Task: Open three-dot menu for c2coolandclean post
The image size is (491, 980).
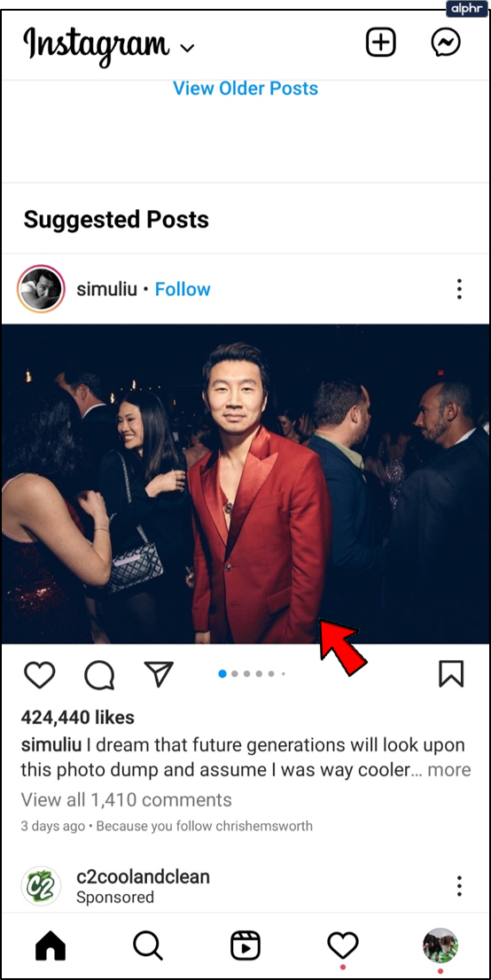Action: (x=459, y=885)
